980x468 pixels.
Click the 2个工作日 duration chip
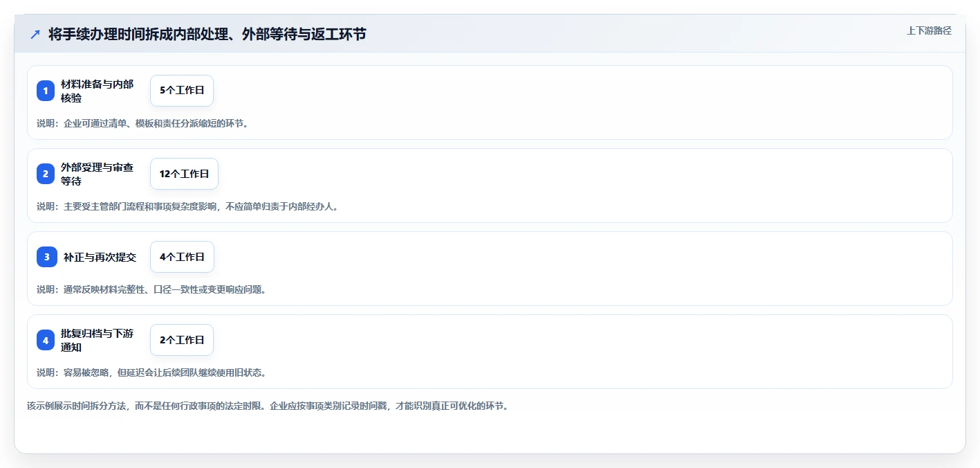182,340
